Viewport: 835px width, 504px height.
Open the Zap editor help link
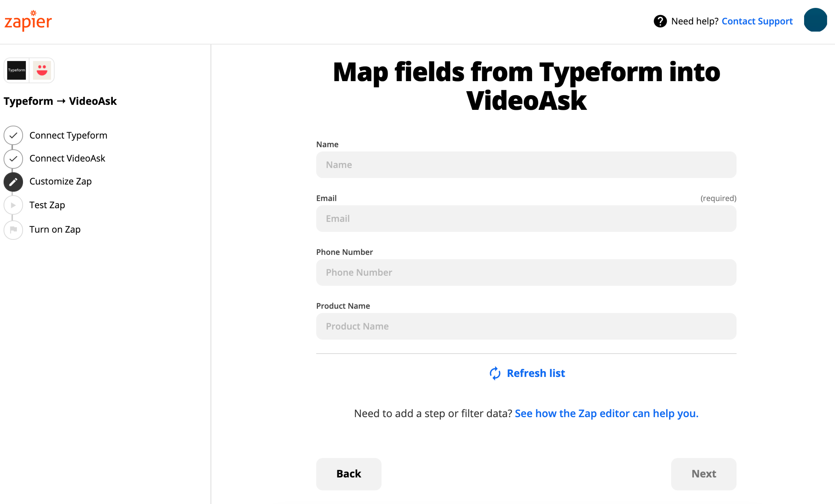(x=607, y=414)
